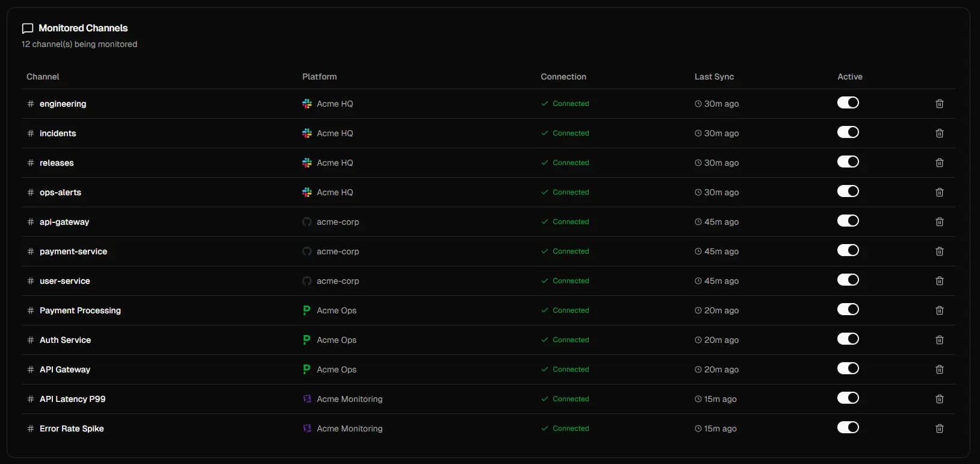Click PagerDuty icon in Payment Processing row
The height and width of the screenshot is (464, 980).
[307, 310]
